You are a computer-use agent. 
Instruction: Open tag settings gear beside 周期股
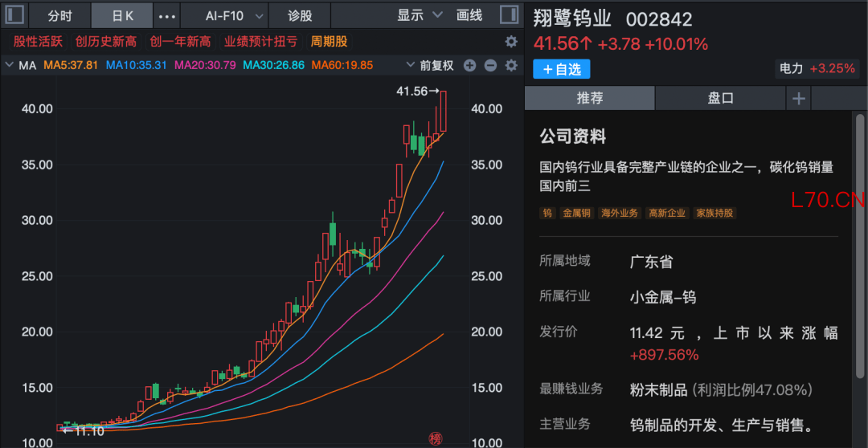point(511,42)
